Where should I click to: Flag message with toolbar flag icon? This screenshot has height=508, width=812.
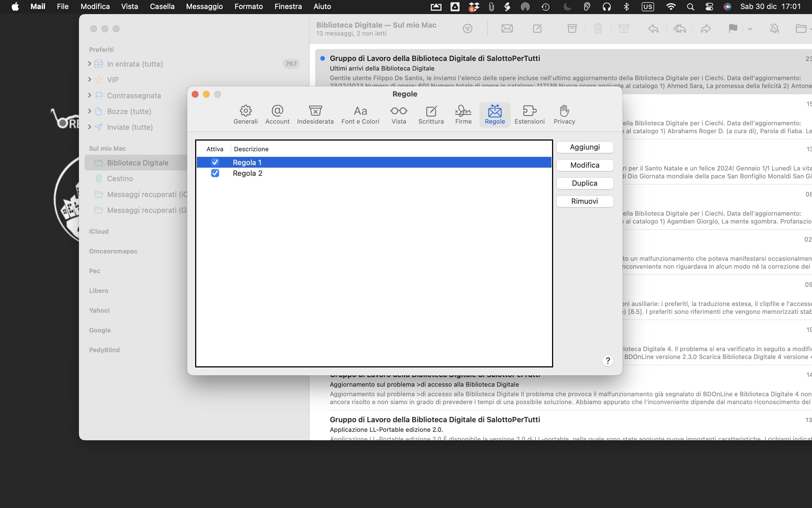(x=733, y=29)
